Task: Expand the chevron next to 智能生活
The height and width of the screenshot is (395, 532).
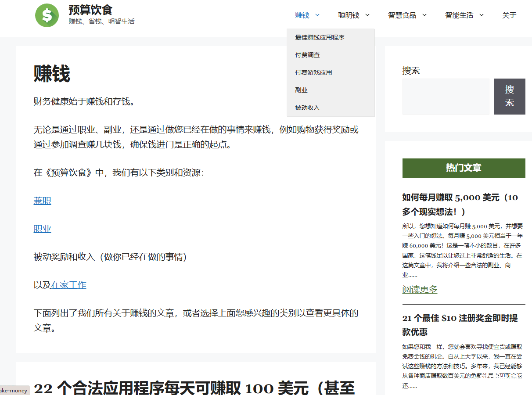Action: 482,15
